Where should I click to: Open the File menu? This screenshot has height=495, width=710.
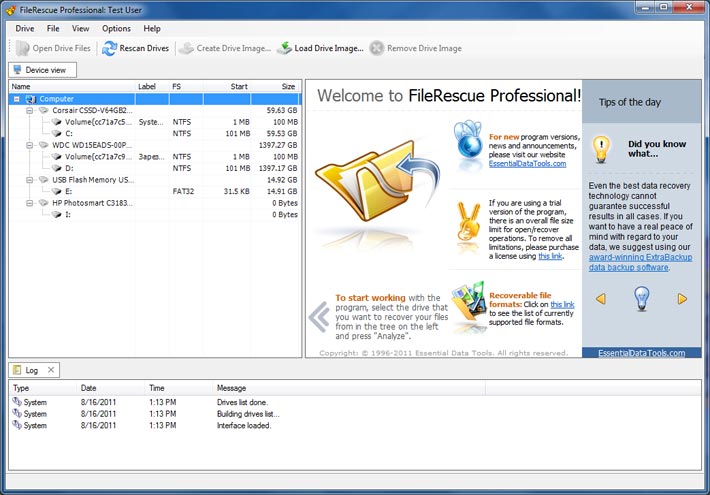tap(53, 29)
